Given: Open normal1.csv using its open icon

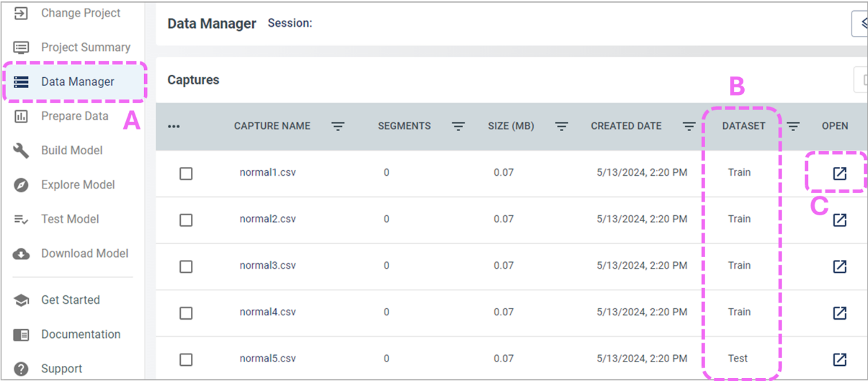Looking at the screenshot, I should point(839,173).
